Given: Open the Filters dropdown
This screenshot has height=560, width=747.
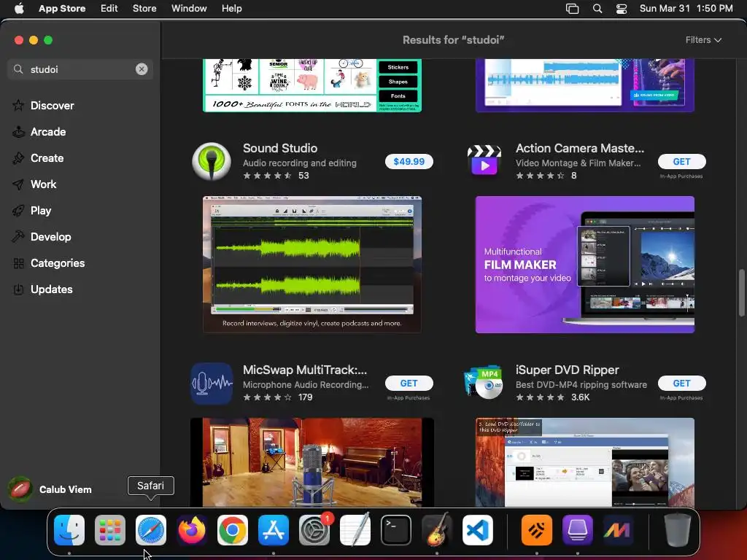Looking at the screenshot, I should tap(703, 40).
